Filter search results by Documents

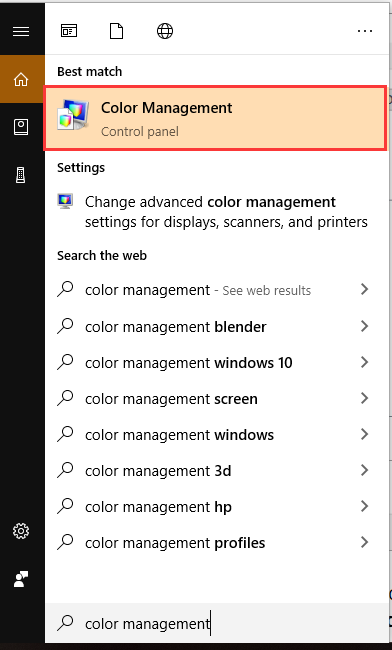116,31
